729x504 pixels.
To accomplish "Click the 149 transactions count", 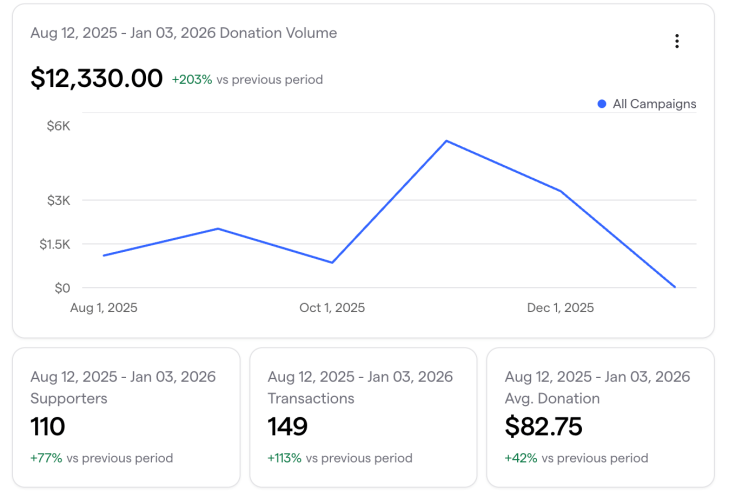I will (x=288, y=427).
